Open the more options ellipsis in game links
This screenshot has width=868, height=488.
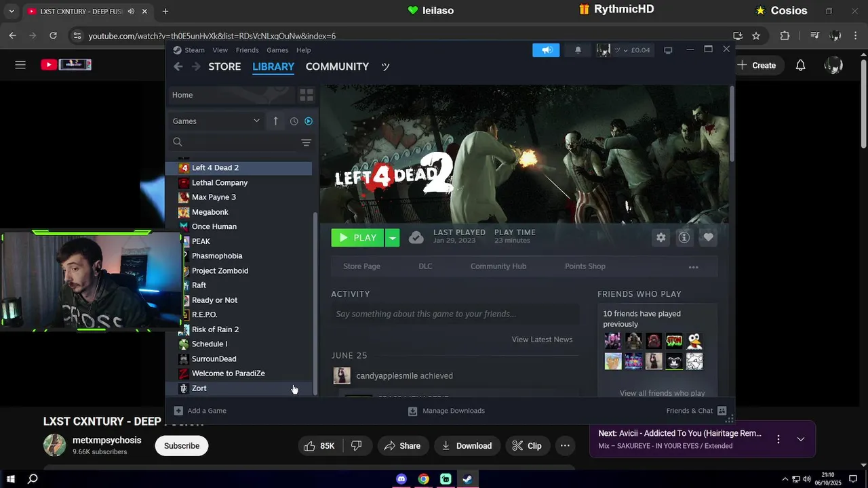[x=693, y=267]
